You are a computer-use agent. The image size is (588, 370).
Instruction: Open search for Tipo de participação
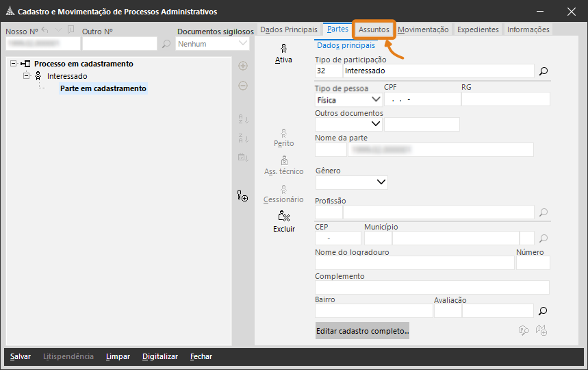(544, 71)
